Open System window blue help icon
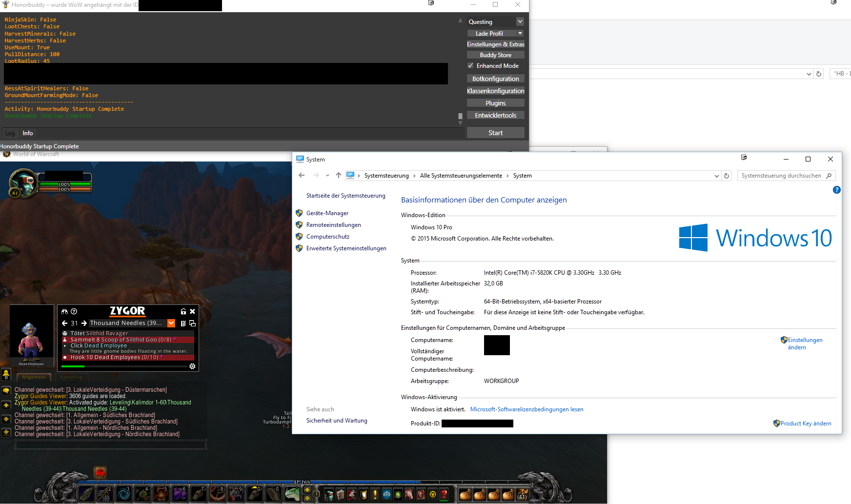 tap(836, 190)
